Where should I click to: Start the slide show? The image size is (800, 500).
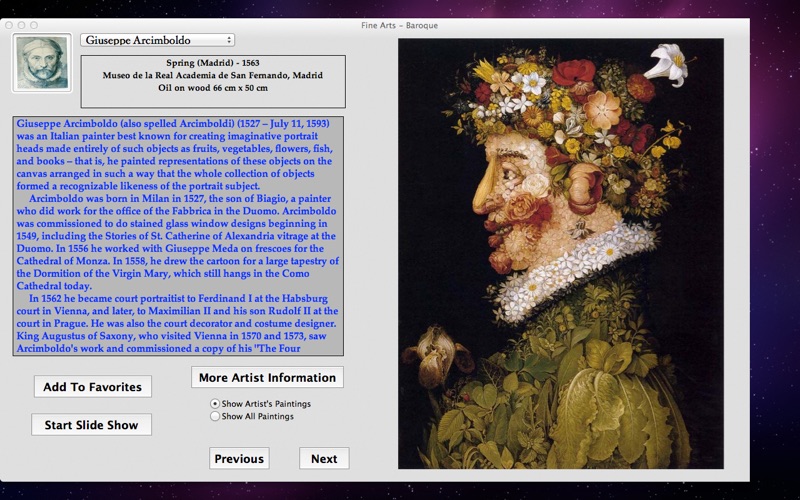[x=91, y=425]
